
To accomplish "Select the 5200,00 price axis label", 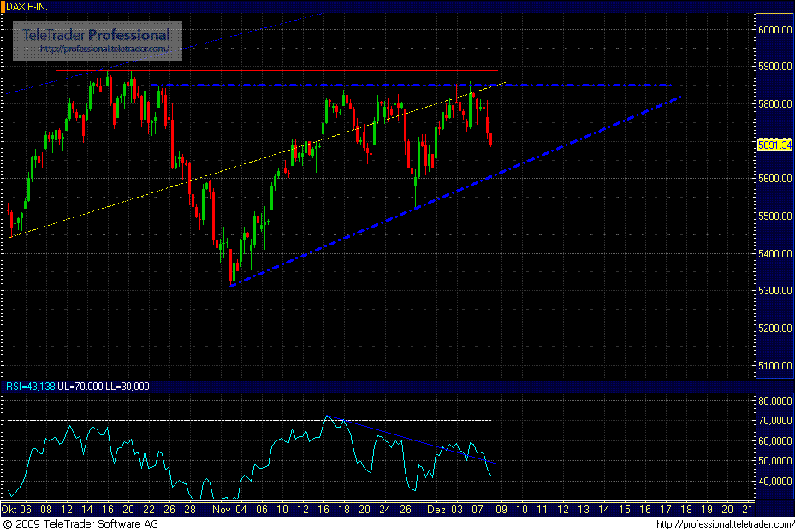I will click(774, 328).
